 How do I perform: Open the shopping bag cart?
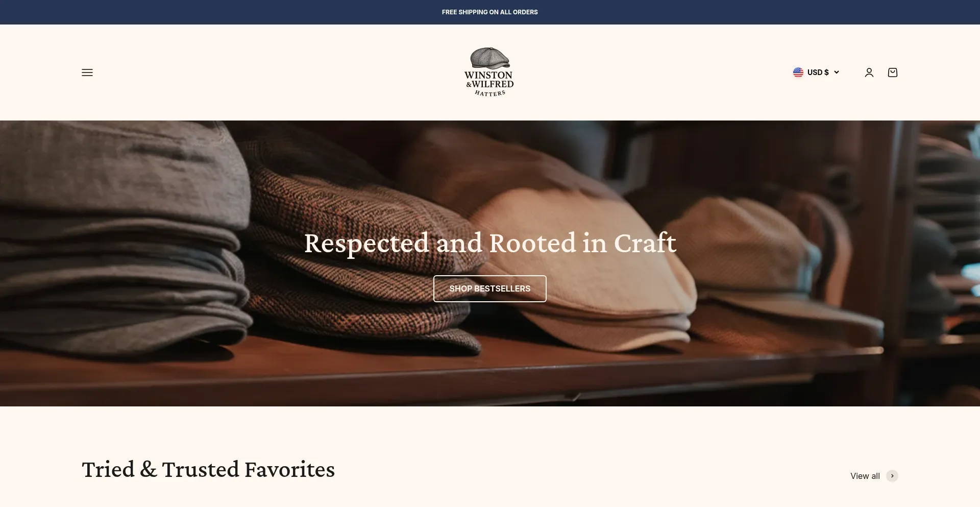[x=892, y=73]
